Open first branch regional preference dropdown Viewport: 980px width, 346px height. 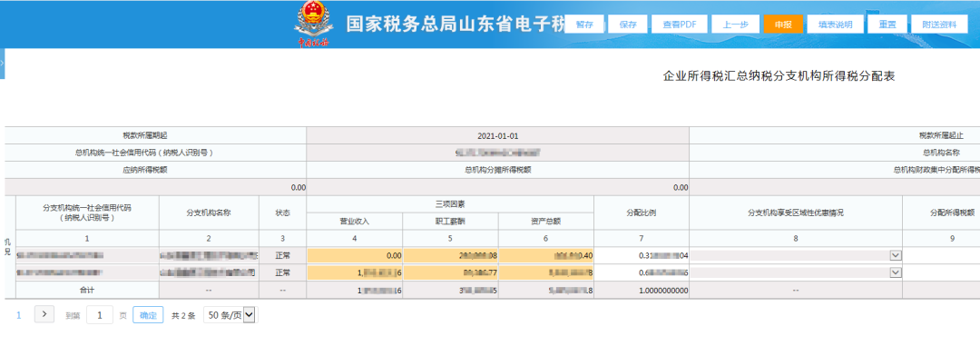pyautogui.click(x=896, y=255)
